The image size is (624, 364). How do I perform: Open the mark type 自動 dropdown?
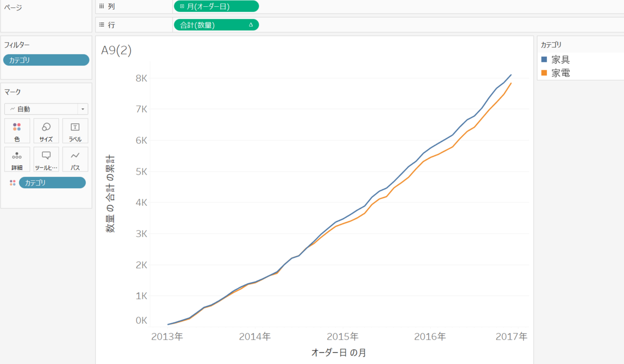[x=46, y=109]
